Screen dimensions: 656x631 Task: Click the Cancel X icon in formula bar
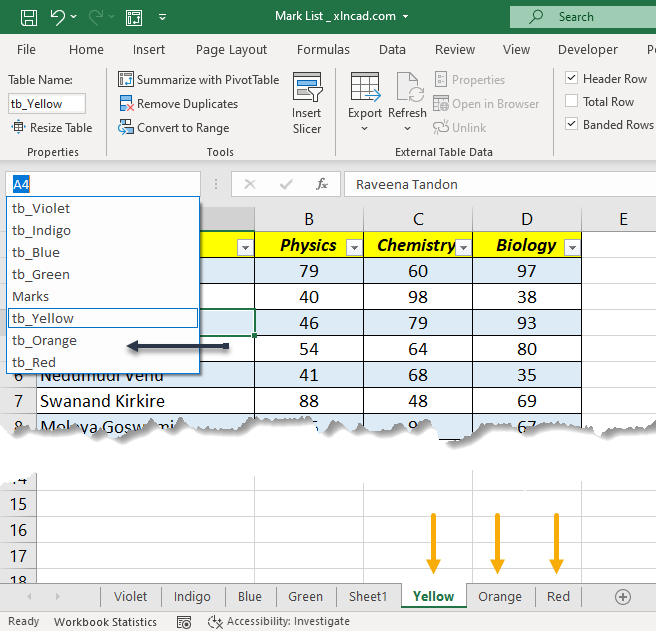250,184
